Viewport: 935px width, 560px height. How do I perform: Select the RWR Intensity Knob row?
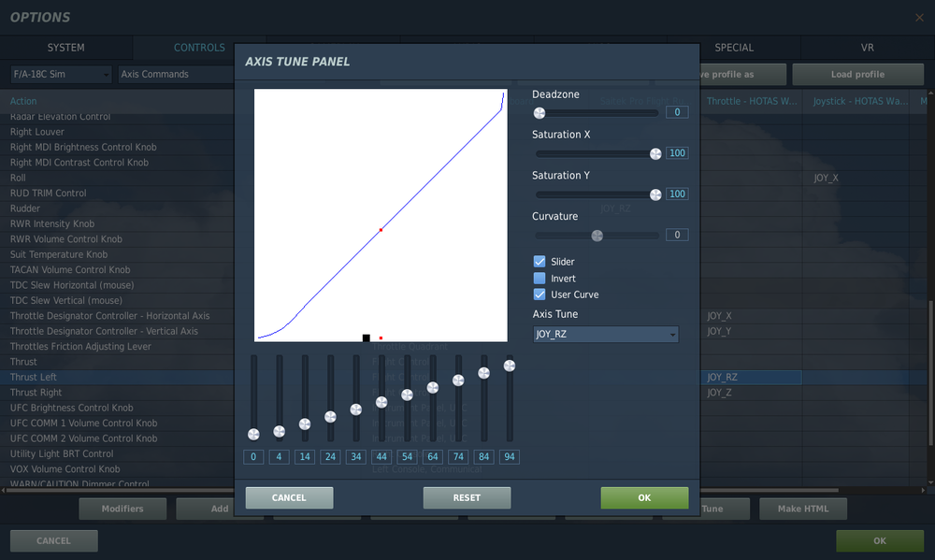point(117,223)
